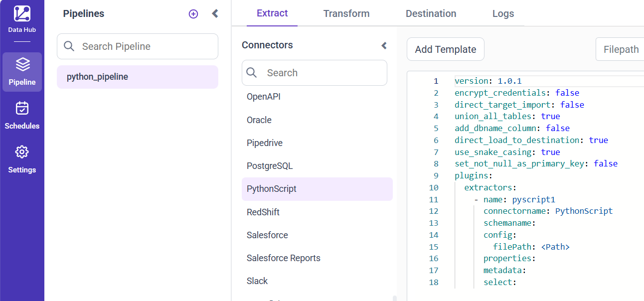Select the PostgreSQL connector

tap(270, 165)
